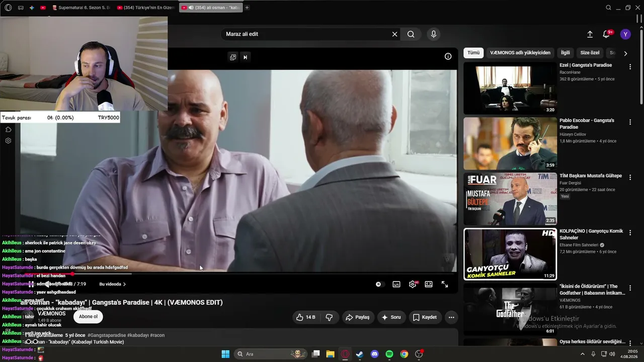The image size is (644, 362).
Task: Open a new browser tab
Action: click(247, 8)
